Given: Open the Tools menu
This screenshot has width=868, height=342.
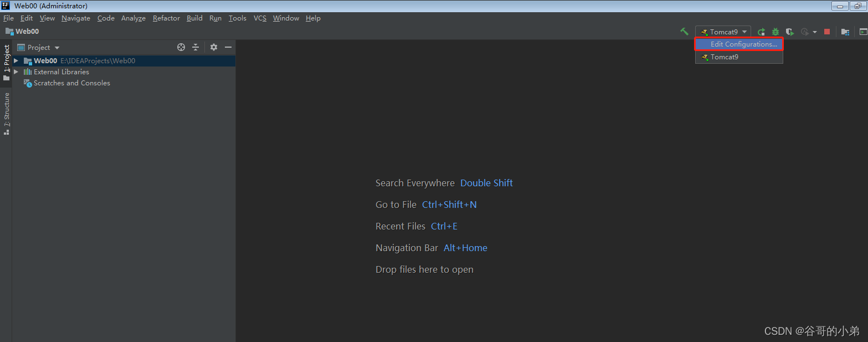Looking at the screenshot, I should [238, 18].
